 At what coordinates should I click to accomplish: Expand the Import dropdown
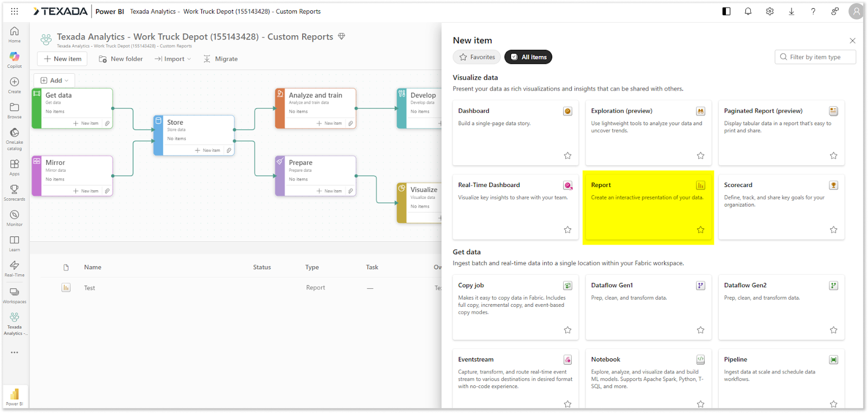tap(173, 59)
